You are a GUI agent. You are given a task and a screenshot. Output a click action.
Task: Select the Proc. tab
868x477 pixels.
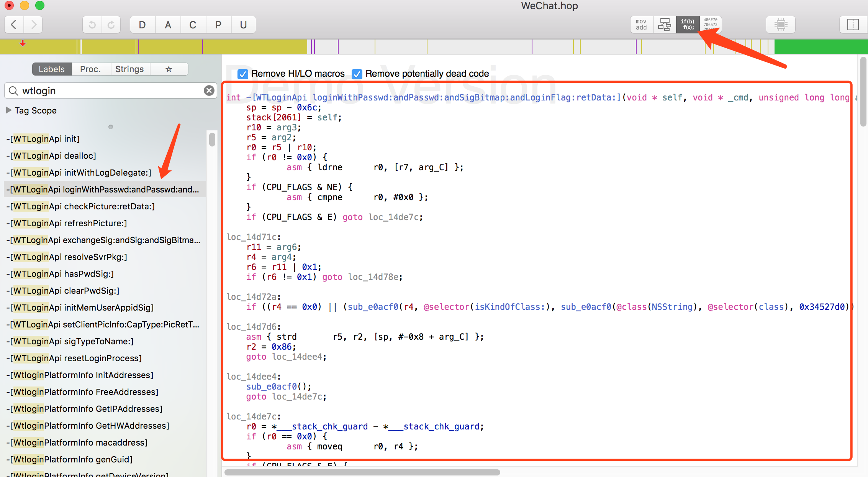point(91,69)
